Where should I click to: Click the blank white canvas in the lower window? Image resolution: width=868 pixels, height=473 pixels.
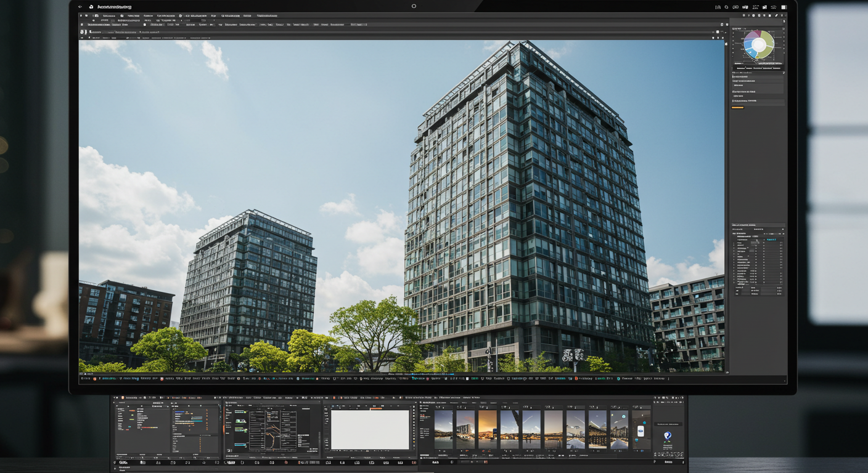371,430
